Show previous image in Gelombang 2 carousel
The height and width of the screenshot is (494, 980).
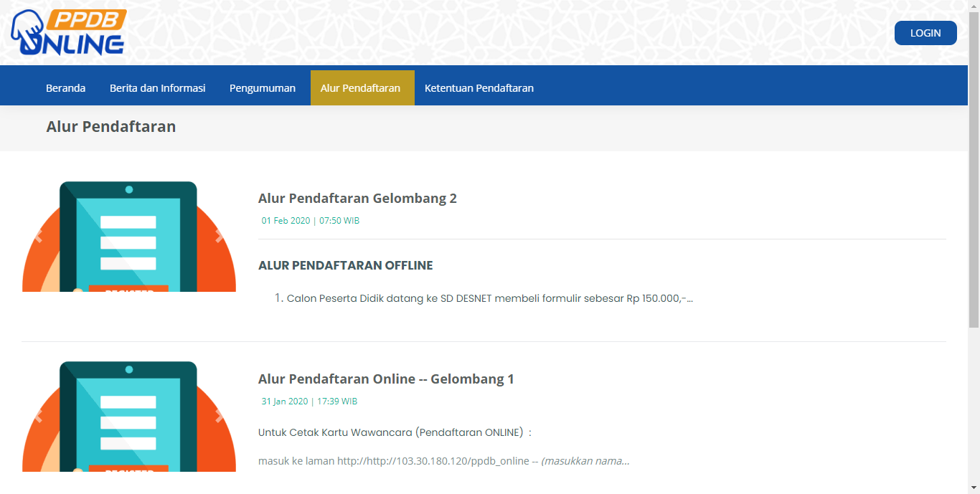[38, 236]
